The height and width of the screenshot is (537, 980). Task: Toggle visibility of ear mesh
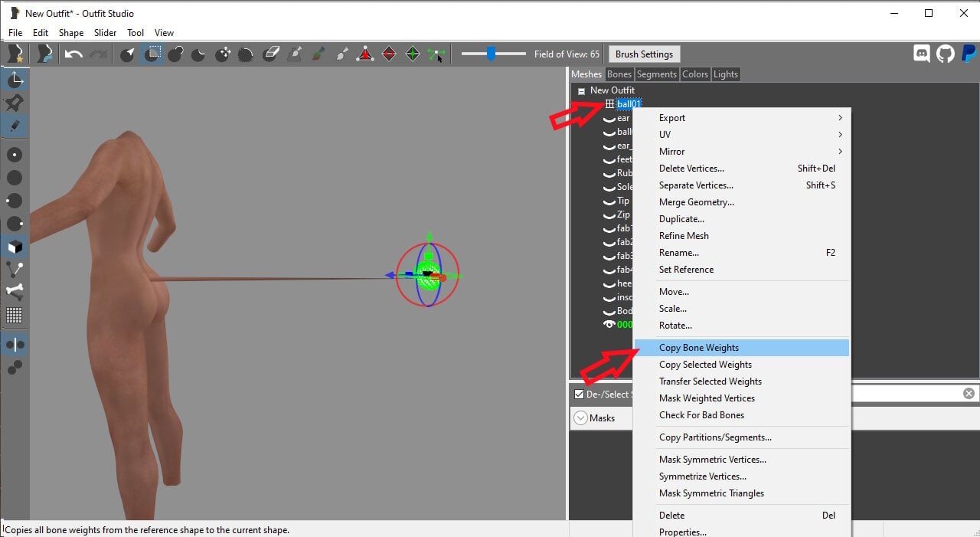(x=609, y=118)
